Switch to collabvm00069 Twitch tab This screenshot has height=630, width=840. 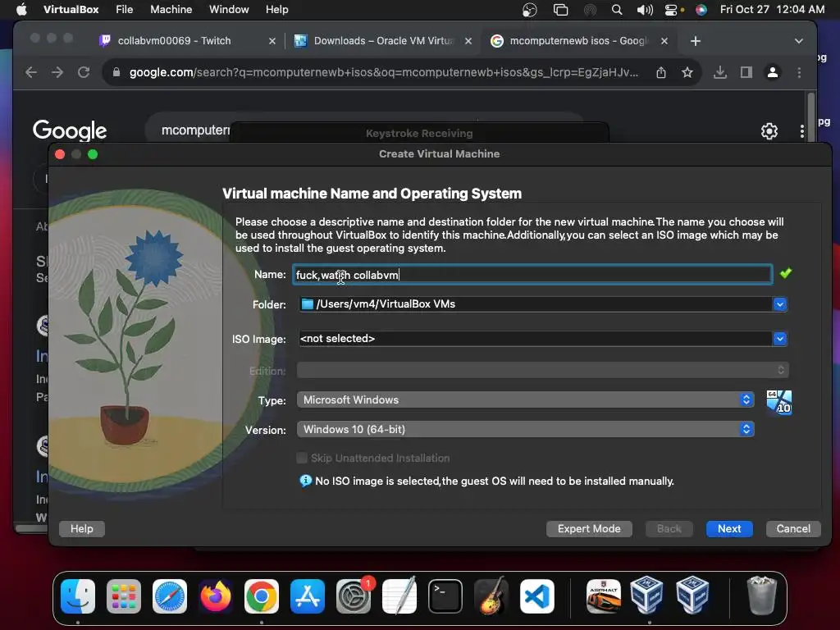tap(188, 41)
